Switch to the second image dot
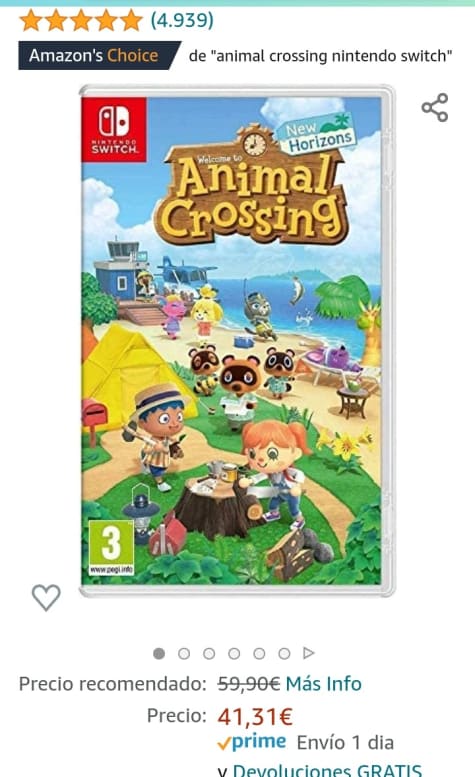 pos(184,654)
